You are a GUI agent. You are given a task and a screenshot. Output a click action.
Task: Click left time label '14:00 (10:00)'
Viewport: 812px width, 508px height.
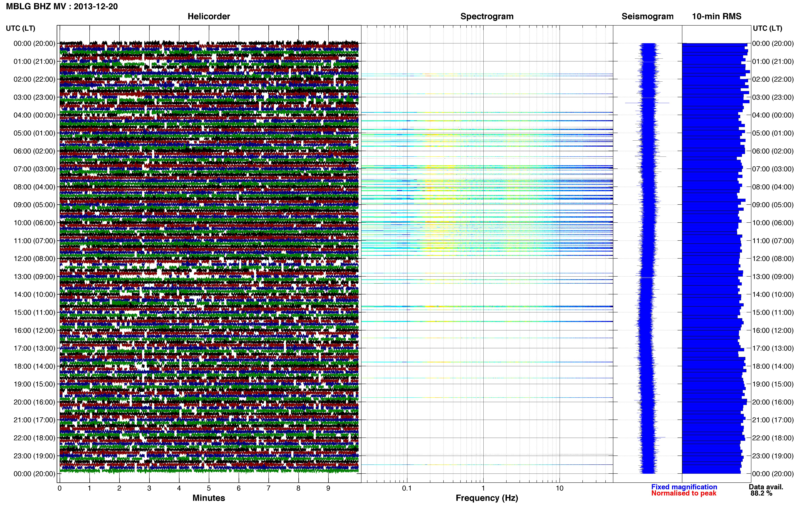(x=34, y=295)
